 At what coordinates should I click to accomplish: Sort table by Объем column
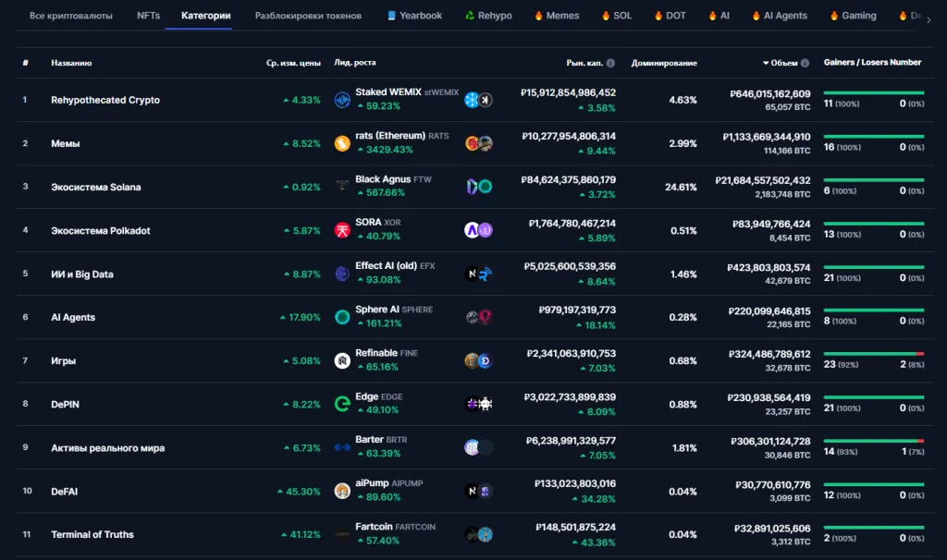point(783,63)
